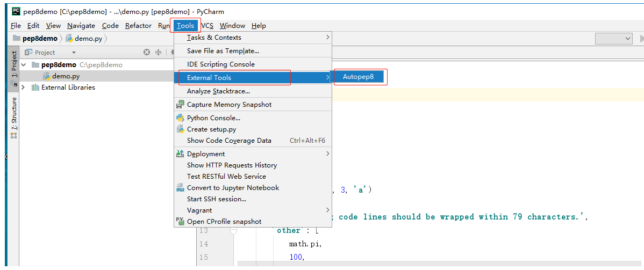Toggle the 1: Project tool window tab
The width and height of the screenshot is (644, 270).
point(14,64)
